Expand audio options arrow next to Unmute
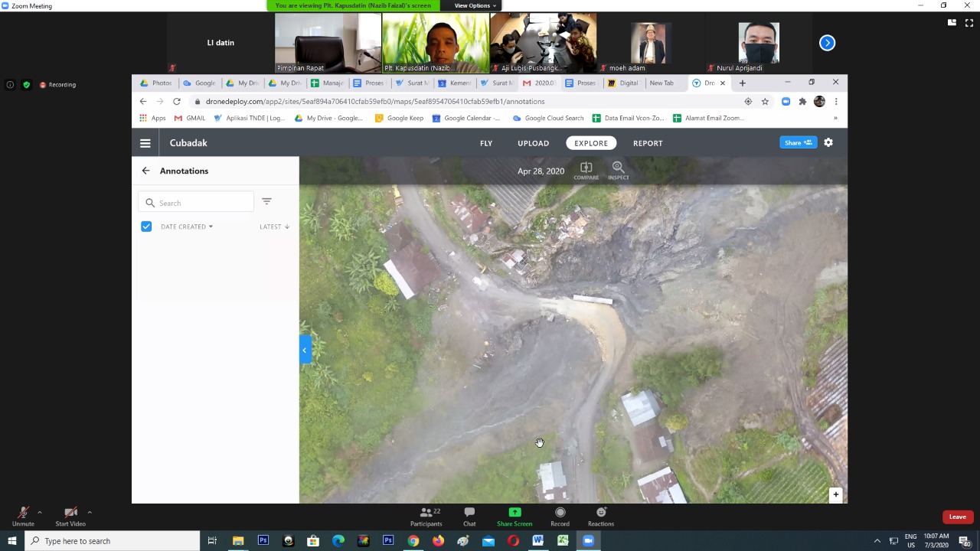The height and width of the screenshot is (551, 980). click(x=40, y=512)
